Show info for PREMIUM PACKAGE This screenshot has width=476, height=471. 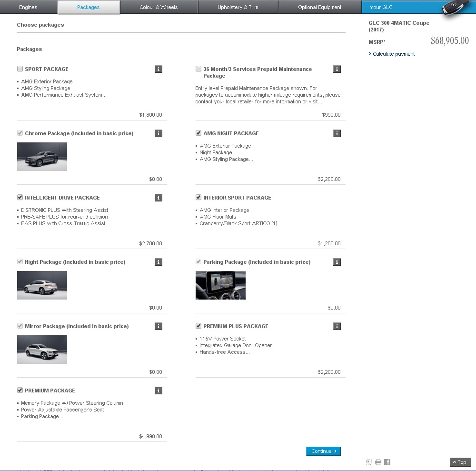(158, 391)
